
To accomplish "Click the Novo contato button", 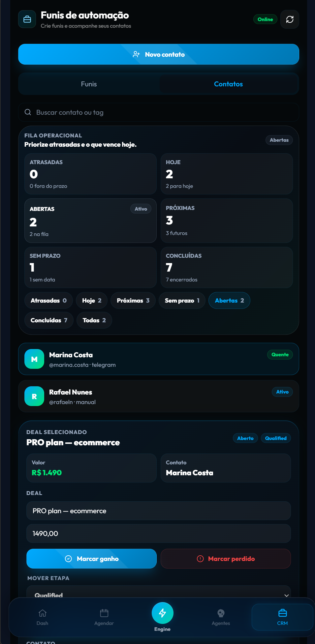I will pyautogui.click(x=159, y=54).
